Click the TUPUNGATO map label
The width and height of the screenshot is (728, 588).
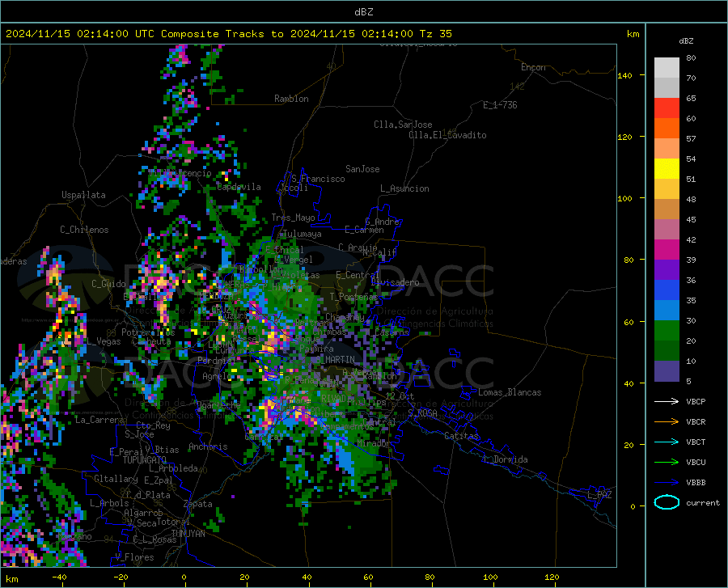[x=145, y=460]
